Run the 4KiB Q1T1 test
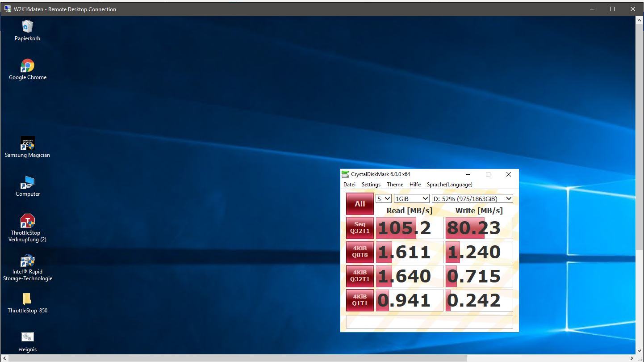This screenshot has width=644, height=362. click(x=360, y=300)
